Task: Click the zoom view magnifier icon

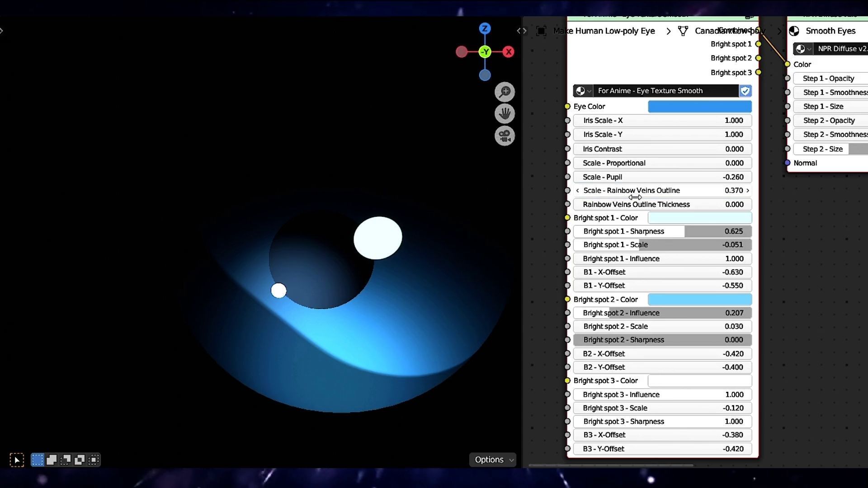Action: point(505,92)
